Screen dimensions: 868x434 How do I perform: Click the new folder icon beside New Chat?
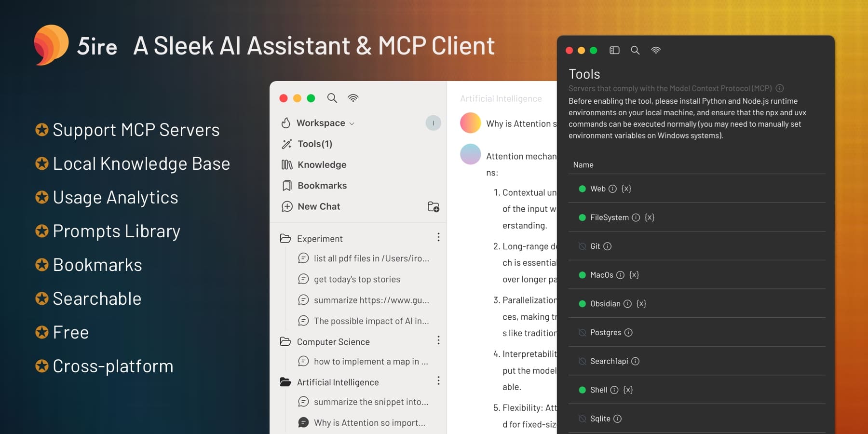[434, 206]
